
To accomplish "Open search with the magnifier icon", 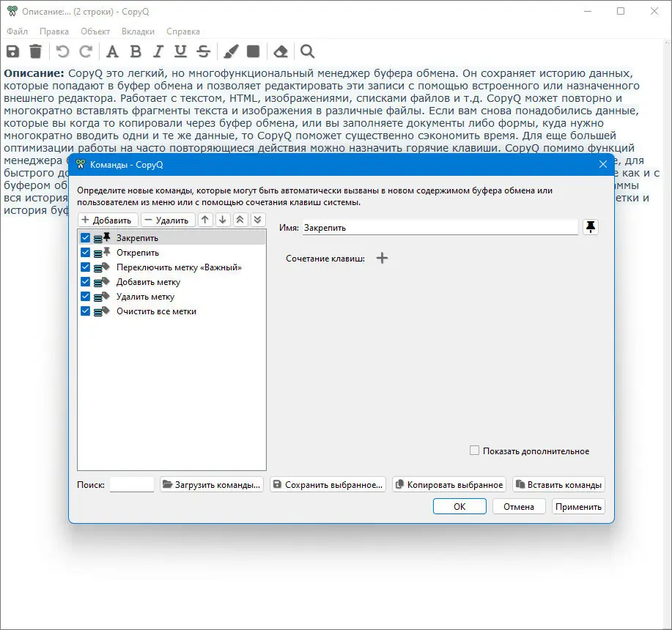I will click(307, 51).
